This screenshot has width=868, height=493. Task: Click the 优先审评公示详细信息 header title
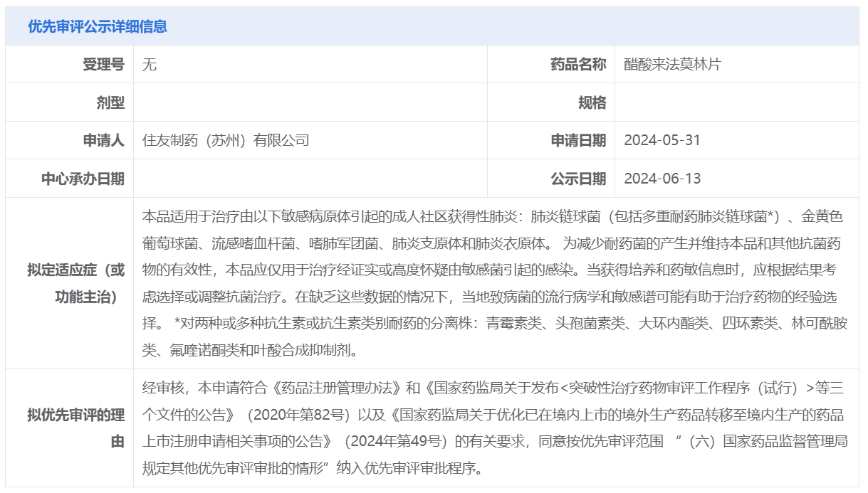point(98,27)
